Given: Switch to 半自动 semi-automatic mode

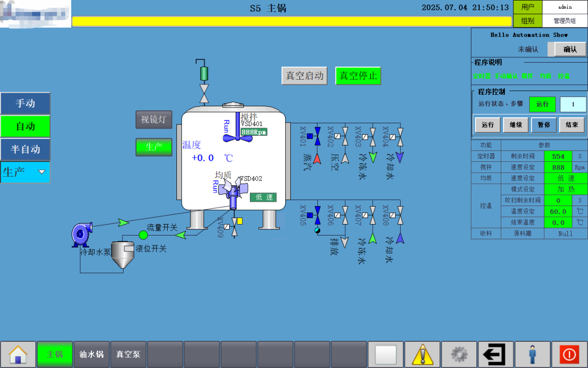Looking at the screenshot, I should (25, 149).
